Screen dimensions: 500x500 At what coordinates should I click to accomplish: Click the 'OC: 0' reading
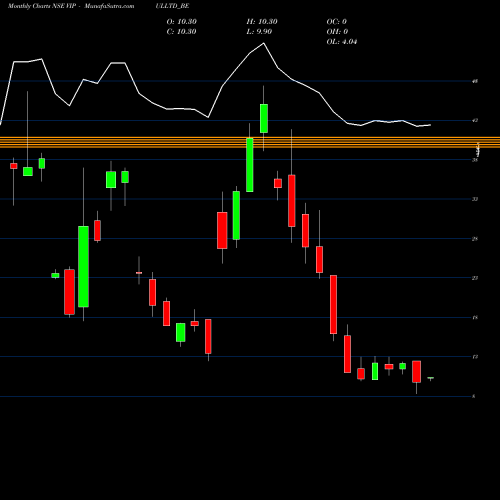coord(337,22)
